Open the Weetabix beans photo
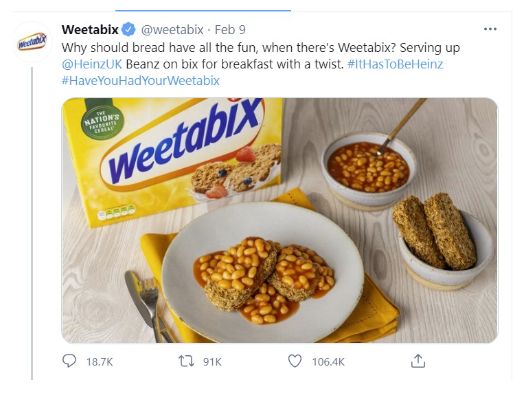 tap(279, 220)
